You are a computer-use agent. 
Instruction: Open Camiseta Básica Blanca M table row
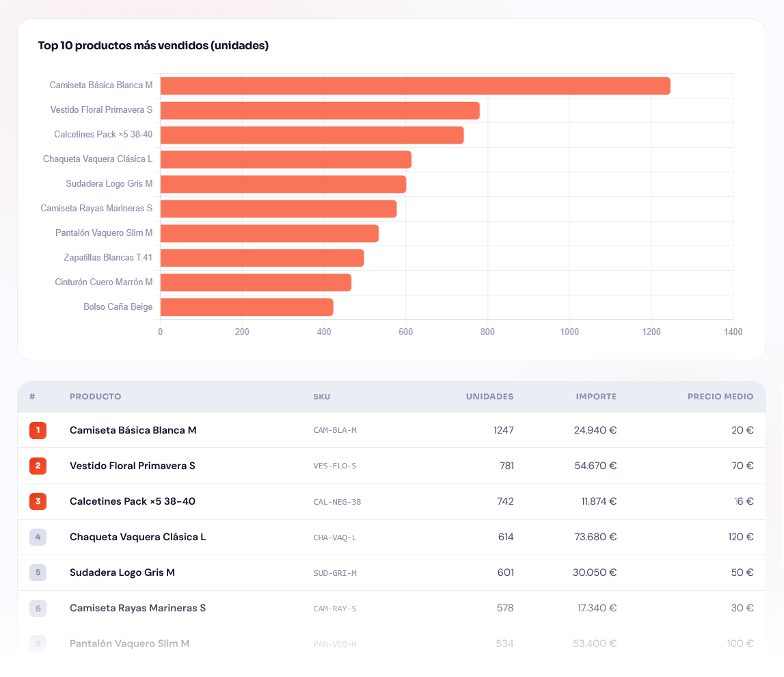[133, 430]
